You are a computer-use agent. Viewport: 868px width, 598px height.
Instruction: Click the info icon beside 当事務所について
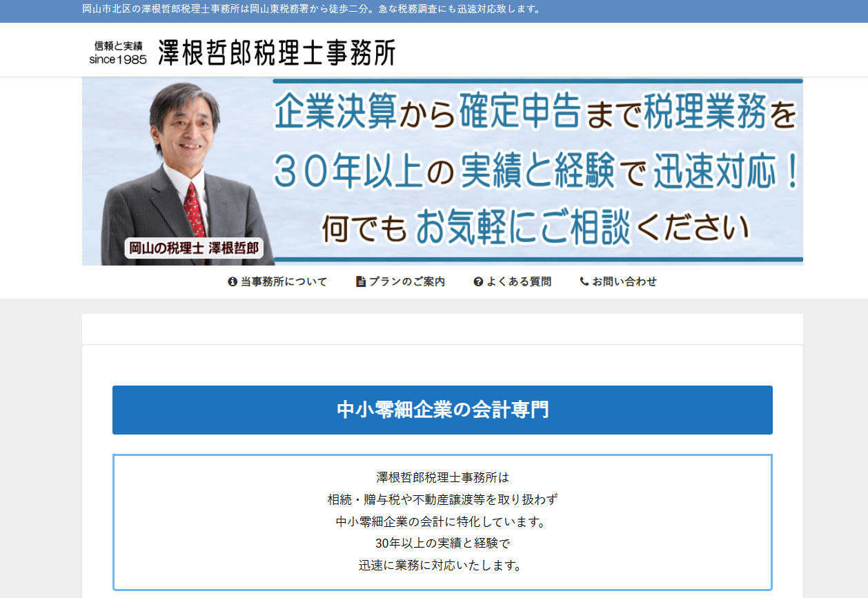[x=233, y=281]
